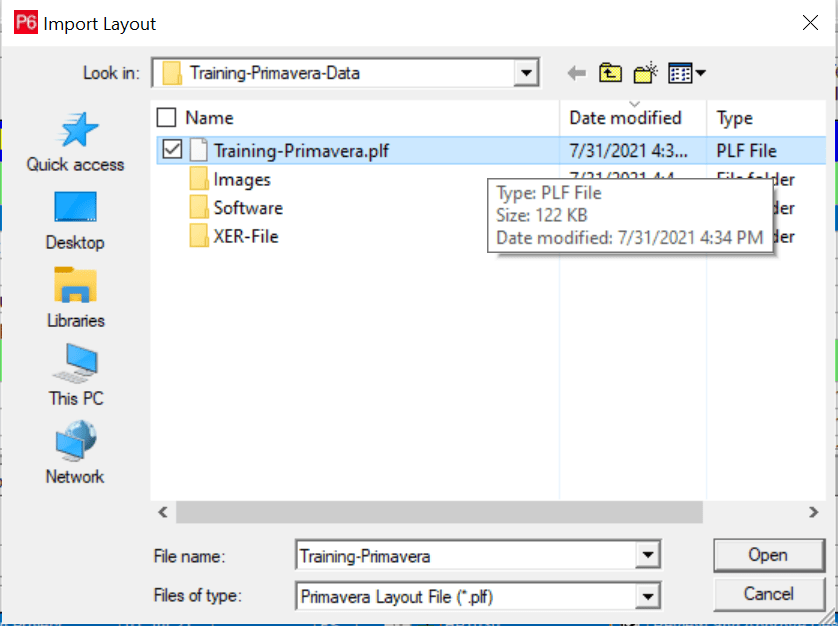Browse the Network location
This screenshot has height=626, width=838.
pos(75,453)
